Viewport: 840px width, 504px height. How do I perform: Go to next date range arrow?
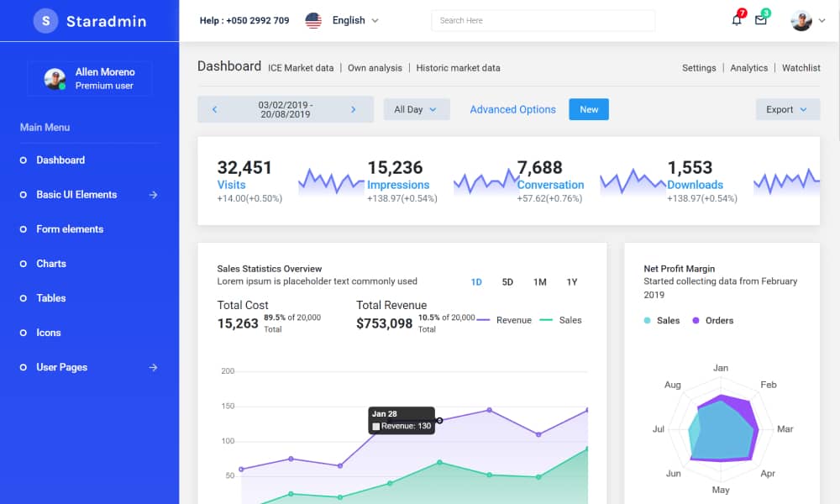(354, 109)
